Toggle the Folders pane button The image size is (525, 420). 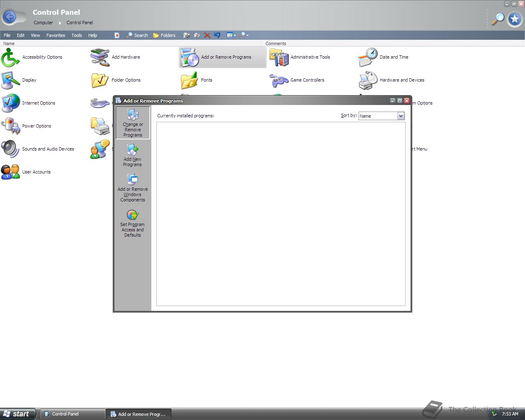point(164,35)
